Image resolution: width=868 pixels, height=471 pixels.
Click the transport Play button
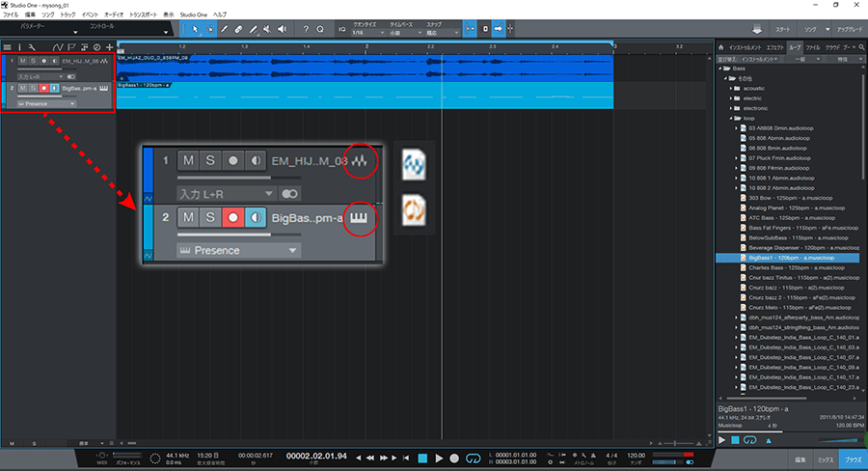[439, 458]
